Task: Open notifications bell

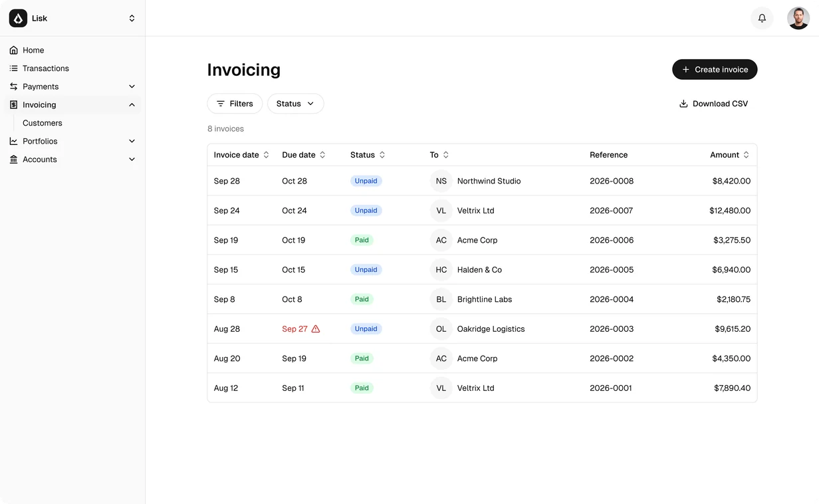Action: pos(762,18)
